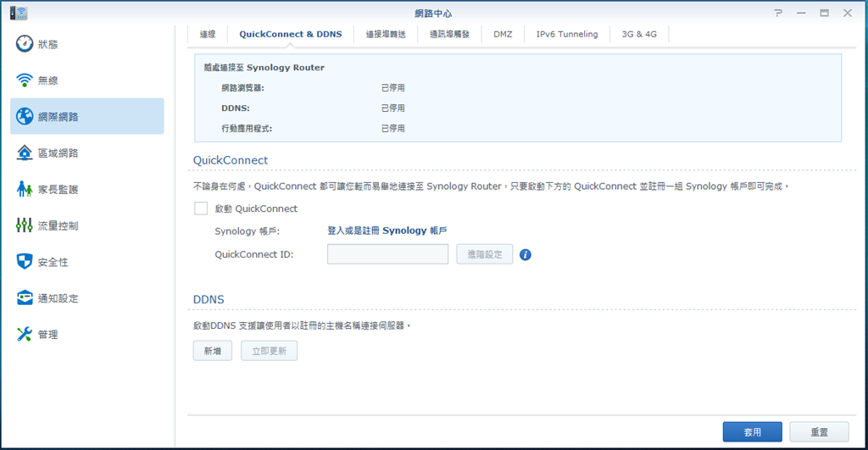Click the 重置 reset button
868x450 pixels.
[x=820, y=432]
